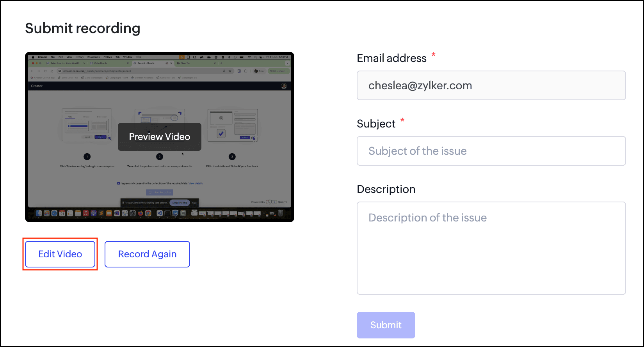
Task: Select the Record - Quartz browser tab in thumbnail
Action: pos(146,63)
